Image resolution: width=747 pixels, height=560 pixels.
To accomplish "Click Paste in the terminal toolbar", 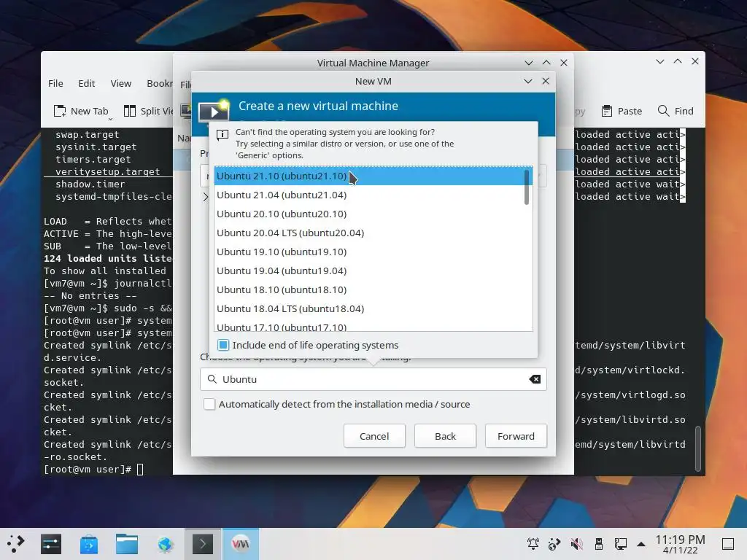I will coord(622,111).
